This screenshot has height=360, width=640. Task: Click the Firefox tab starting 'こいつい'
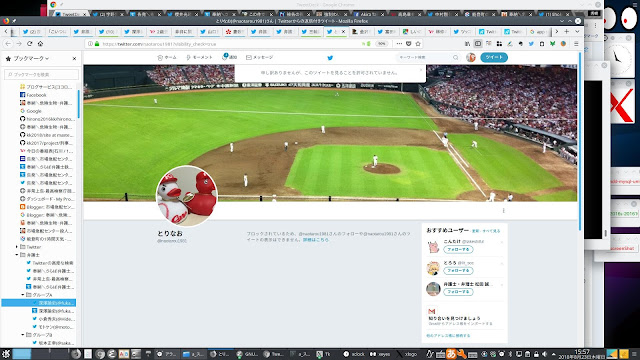coord(57,31)
